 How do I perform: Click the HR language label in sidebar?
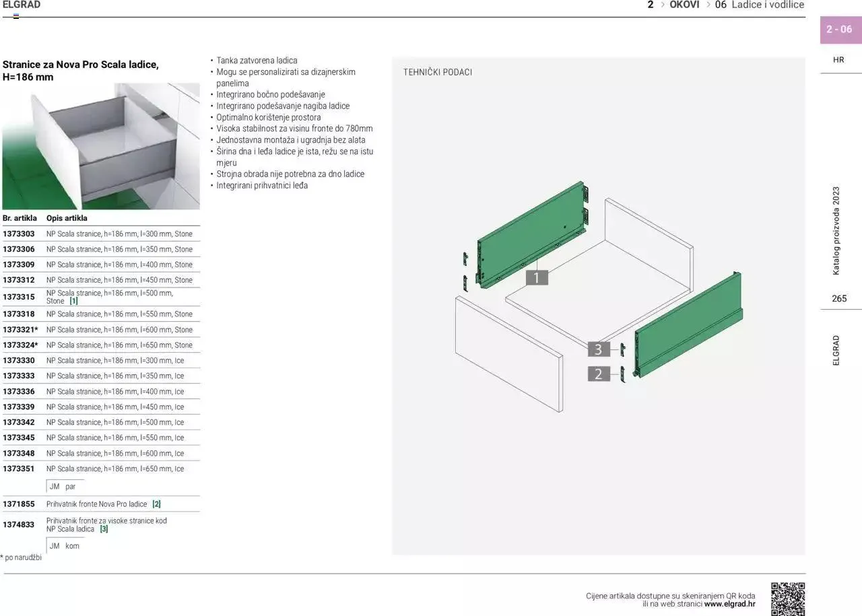[838, 60]
